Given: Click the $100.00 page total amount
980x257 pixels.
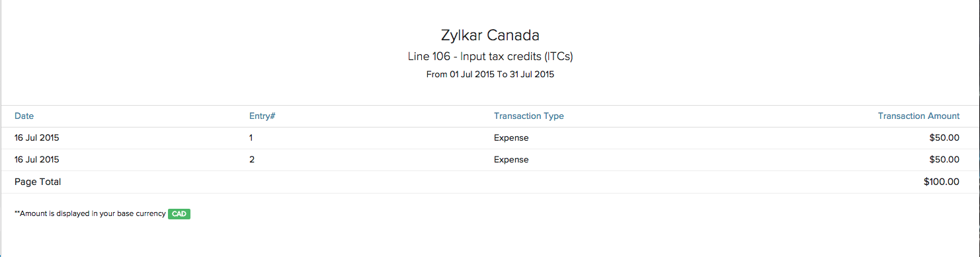Looking at the screenshot, I should (942, 182).
